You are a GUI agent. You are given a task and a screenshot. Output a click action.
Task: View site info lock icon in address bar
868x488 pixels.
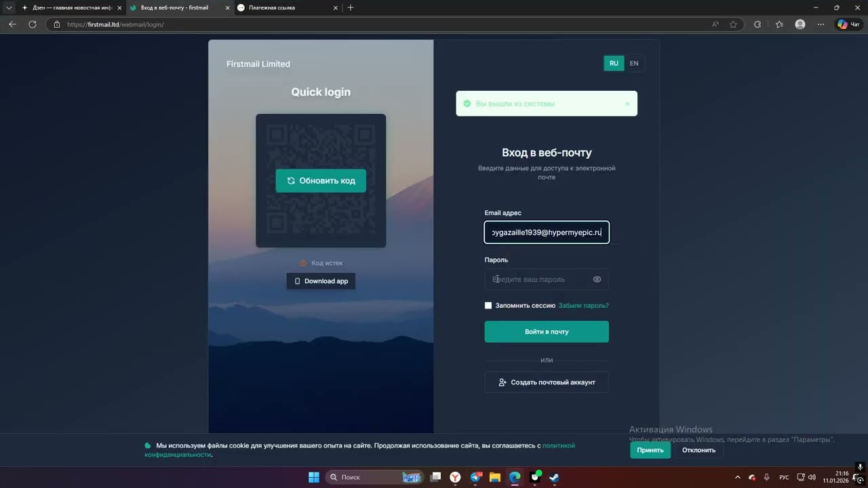coord(57,24)
